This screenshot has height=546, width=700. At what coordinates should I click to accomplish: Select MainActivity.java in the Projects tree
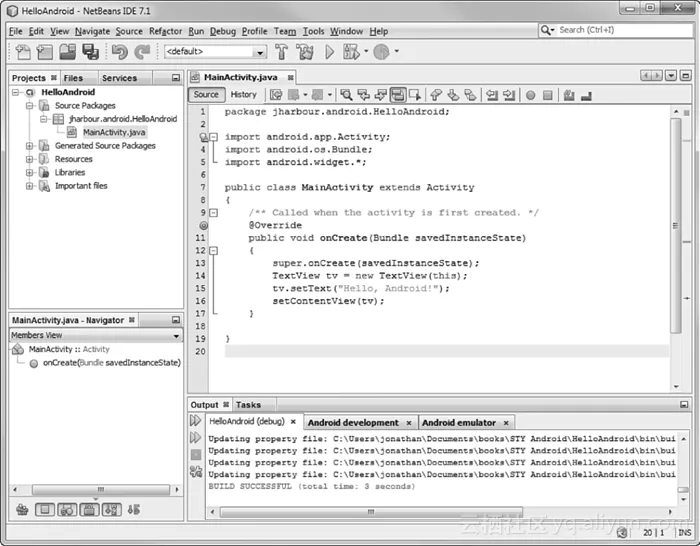click(113, 132)
